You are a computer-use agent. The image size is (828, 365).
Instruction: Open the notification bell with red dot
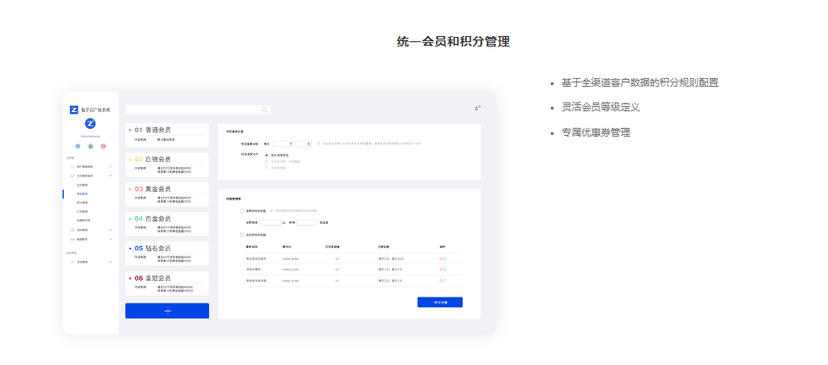(x=477, y=108)
